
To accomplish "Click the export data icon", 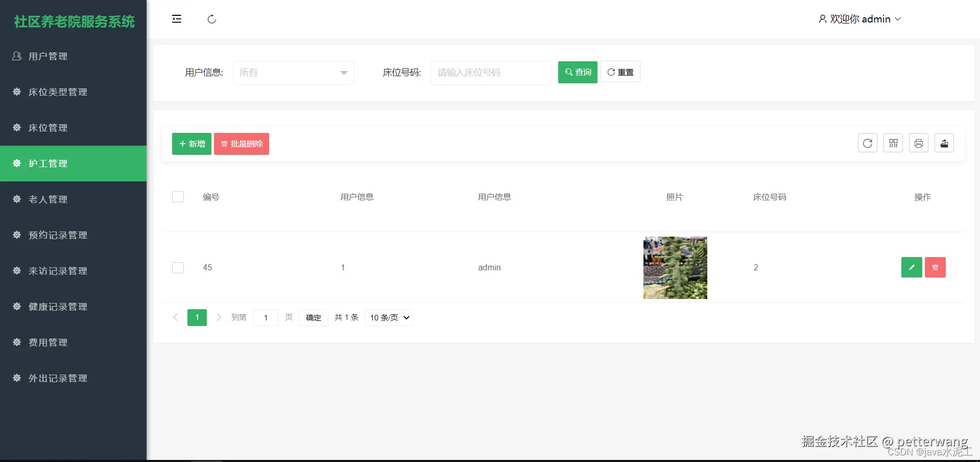I will coord(944,143).
